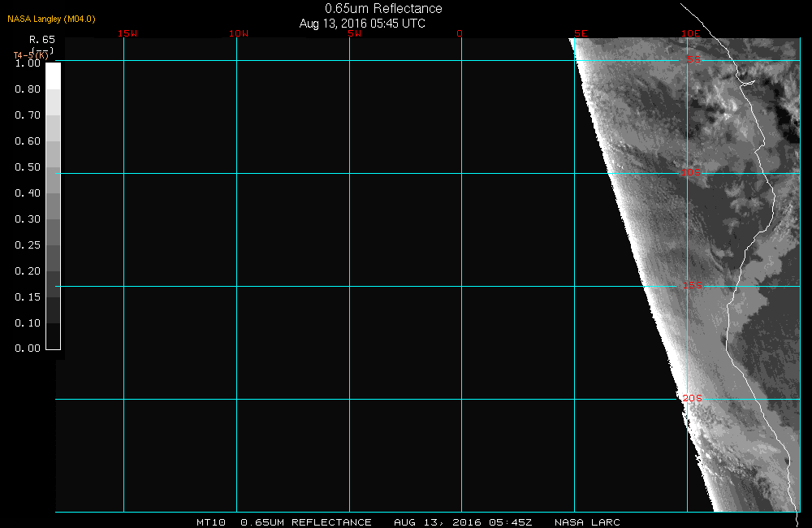Viewport: 812px width, 528px height.
Task: Click the 0.25 colorbar value label
Action: (28, 245)
